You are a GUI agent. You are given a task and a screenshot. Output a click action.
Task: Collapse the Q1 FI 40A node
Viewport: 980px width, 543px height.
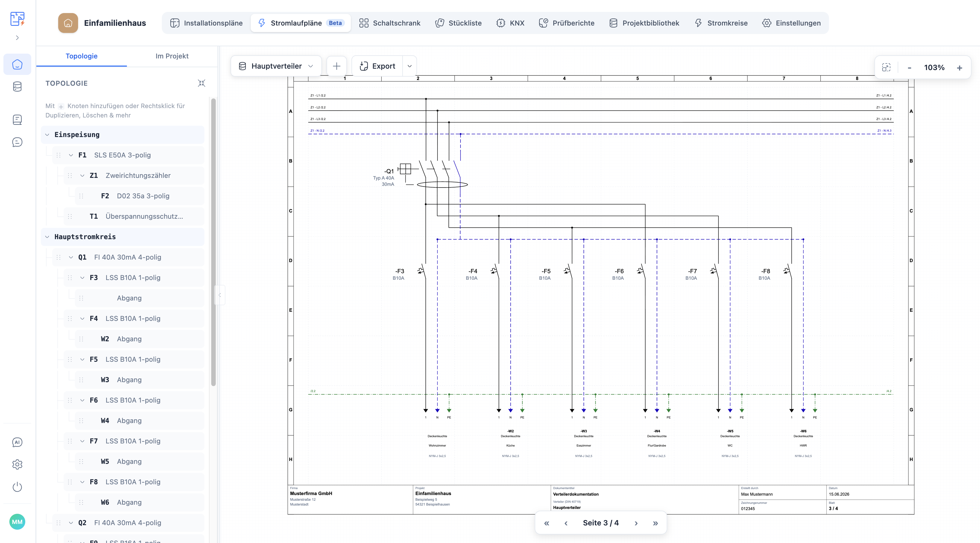[71, 257]
